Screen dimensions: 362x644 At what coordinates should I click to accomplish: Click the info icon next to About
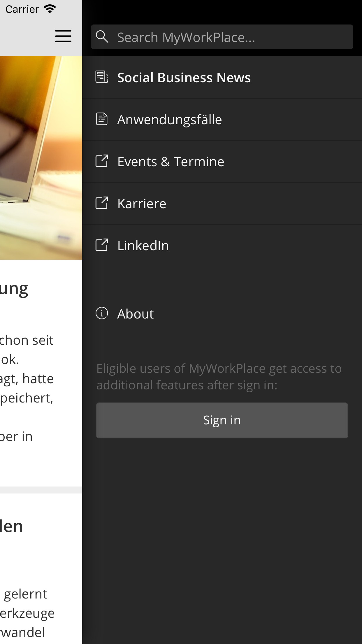point(102,313)
